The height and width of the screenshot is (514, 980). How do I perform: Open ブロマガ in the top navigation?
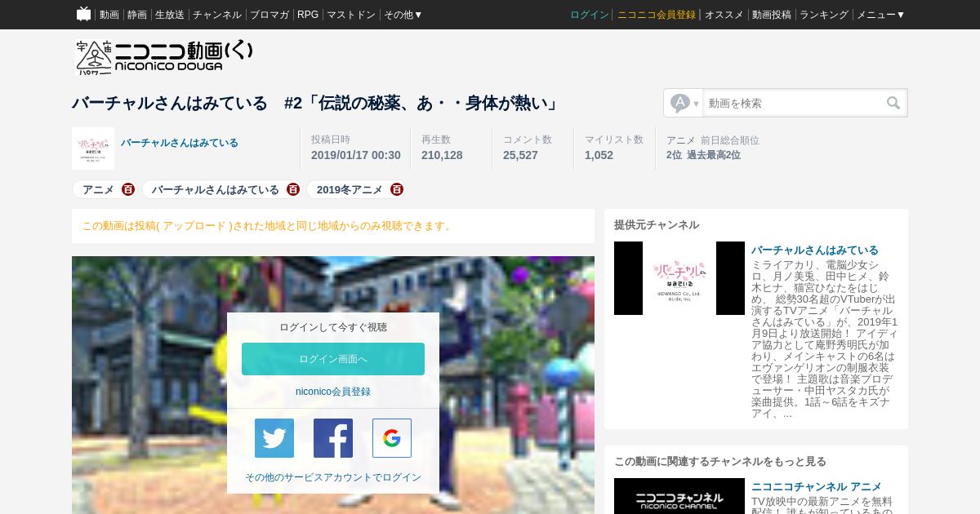pyautogui.click(x=269, y=15)
